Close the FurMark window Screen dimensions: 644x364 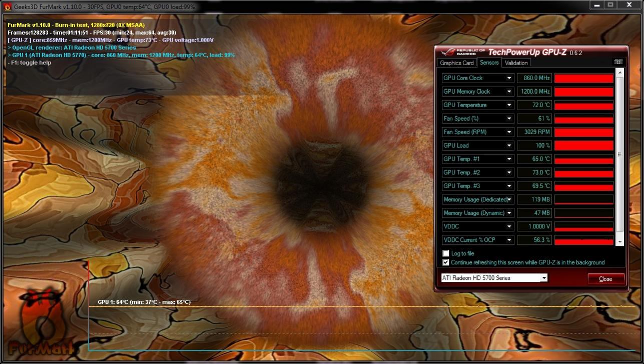tap(629, 5)
